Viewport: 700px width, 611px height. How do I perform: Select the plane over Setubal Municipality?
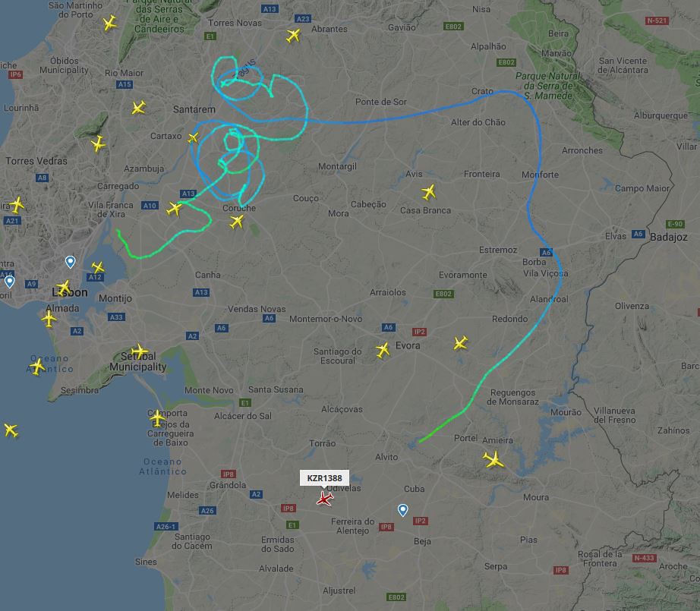click(140, 351)
